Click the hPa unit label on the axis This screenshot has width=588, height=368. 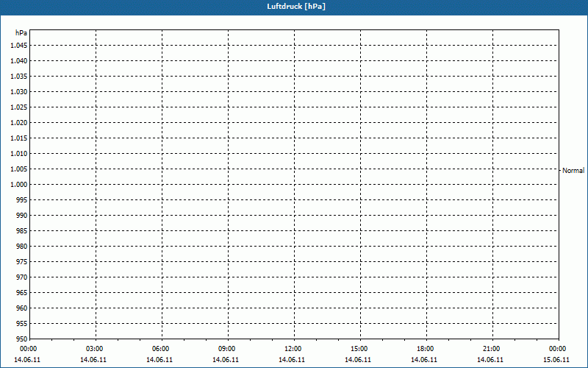point(21,33)
